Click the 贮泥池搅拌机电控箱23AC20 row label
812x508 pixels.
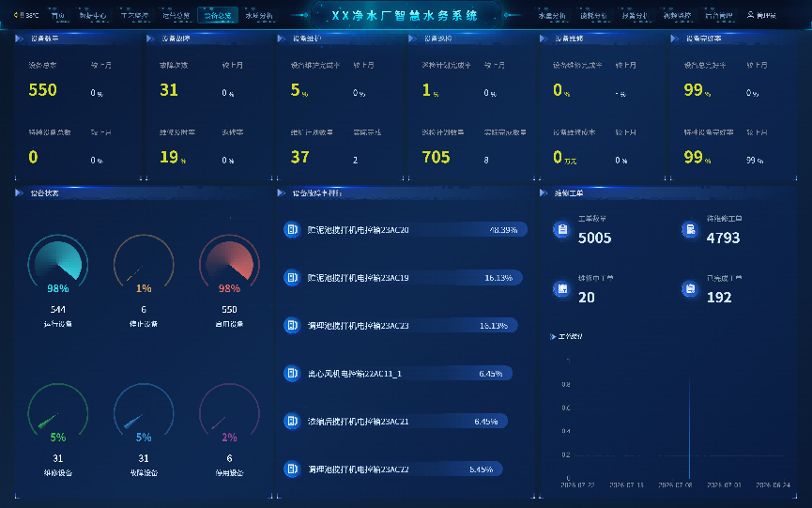tap(359, 230)
